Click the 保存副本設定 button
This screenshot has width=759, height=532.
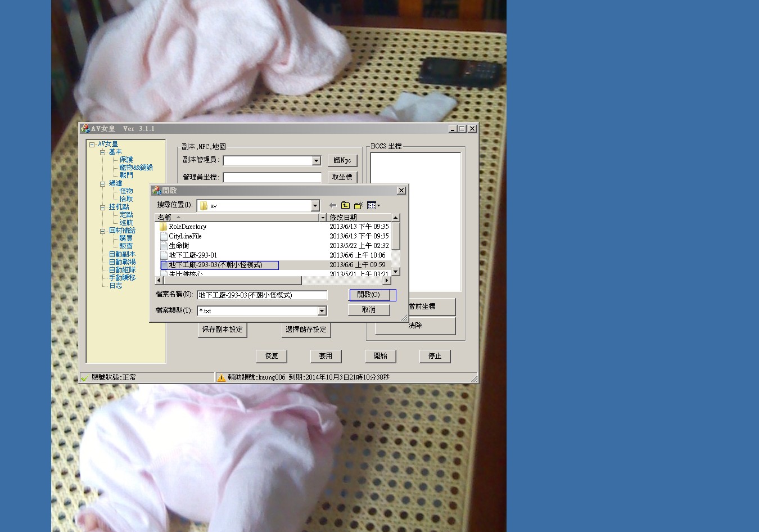click(x=223, y=330)
